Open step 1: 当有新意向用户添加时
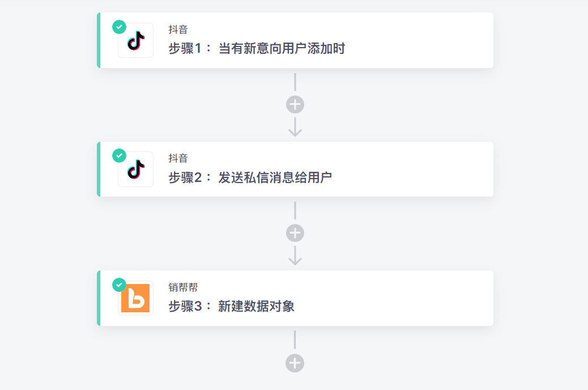The width and height of the screenshot is (588, 390). click(257, 49)
